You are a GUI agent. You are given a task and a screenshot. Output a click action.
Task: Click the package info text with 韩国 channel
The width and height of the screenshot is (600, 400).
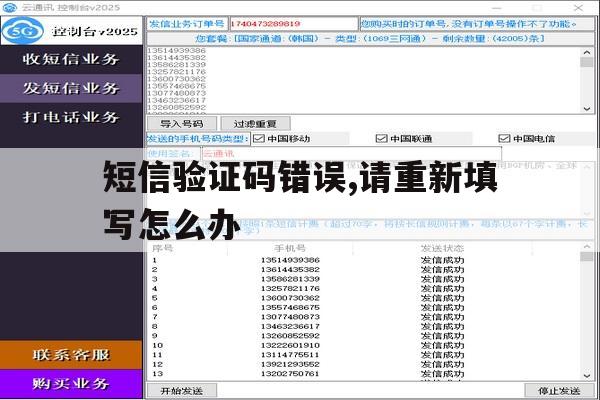tap(370, 39)
